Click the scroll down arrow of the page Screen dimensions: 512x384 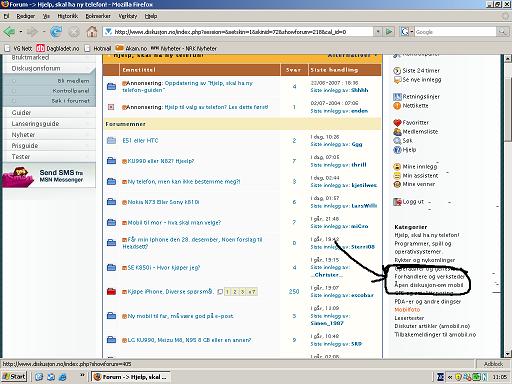[507, 354]
